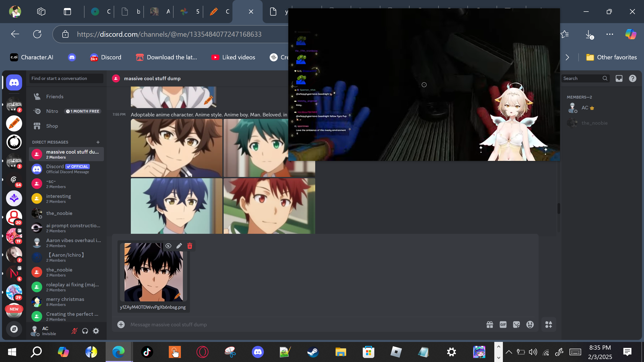Toggle the touch keyboard icon in the tray
Image resolution: width=644 pixels, height=362 pixels.
pyautogui.click(x=575, y=352)
